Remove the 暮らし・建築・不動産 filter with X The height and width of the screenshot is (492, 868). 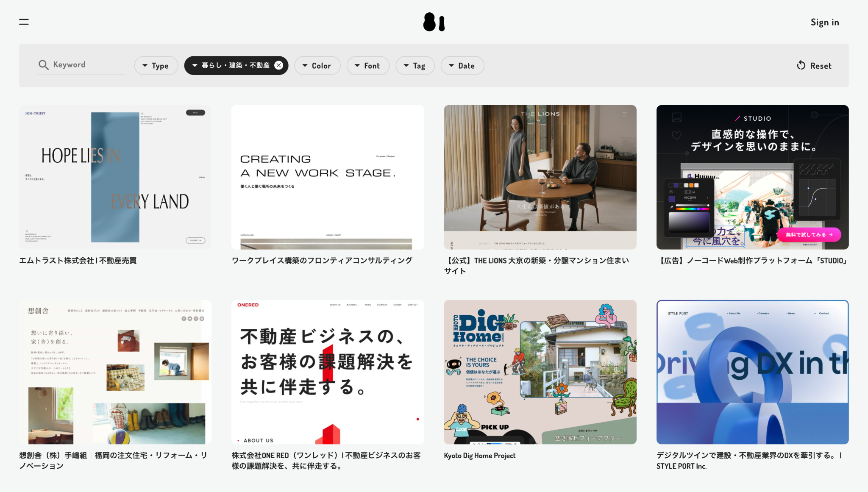[x=278, y=65]
